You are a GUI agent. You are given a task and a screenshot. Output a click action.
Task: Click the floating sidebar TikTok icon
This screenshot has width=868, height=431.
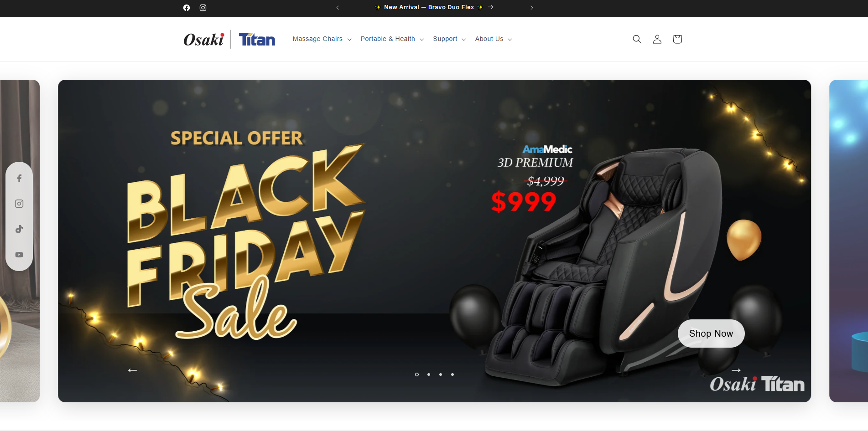click(x=19, y=229)
